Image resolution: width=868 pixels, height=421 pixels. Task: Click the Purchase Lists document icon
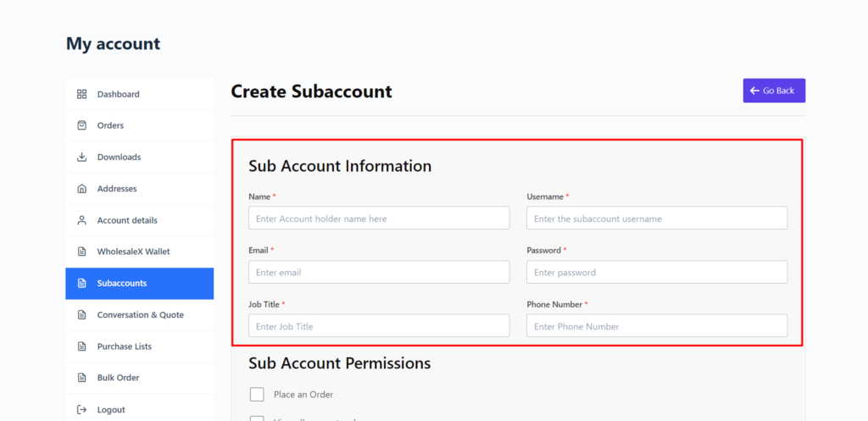(x=82, y=346)
